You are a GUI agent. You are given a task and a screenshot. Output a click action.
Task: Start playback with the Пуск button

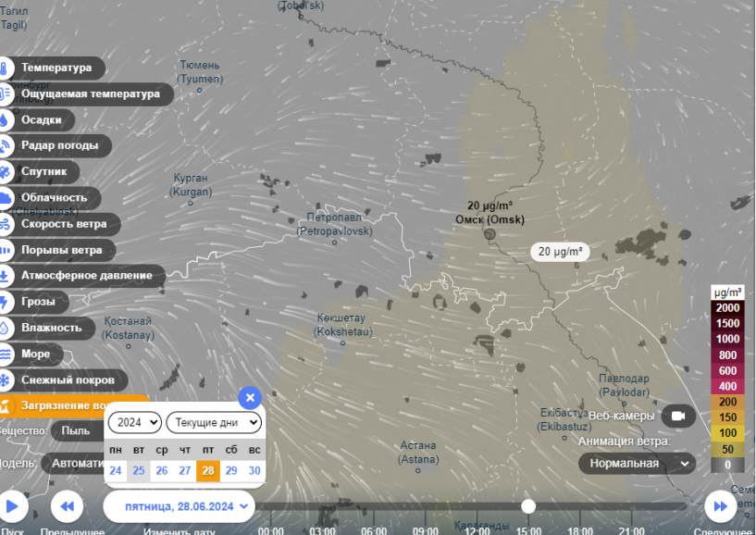13,506
